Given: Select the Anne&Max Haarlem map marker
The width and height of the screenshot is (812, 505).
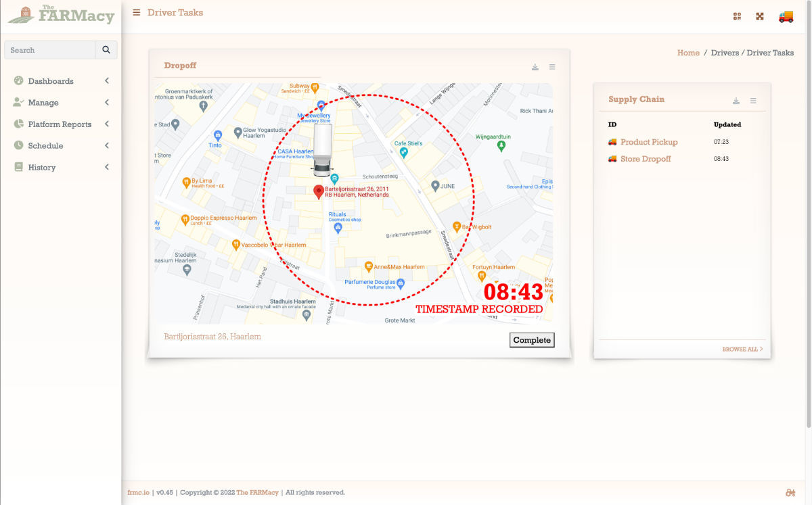Looking at the screenshot, I should (x=368, y=266).
